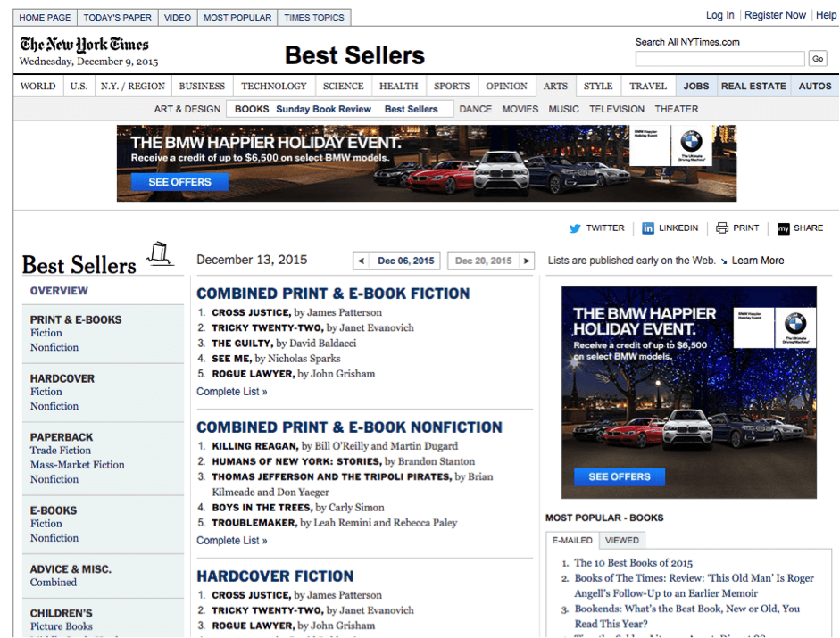This screenshot has height=638, width=840.
Task: Open the Video tab
Action: click(178, 18)
